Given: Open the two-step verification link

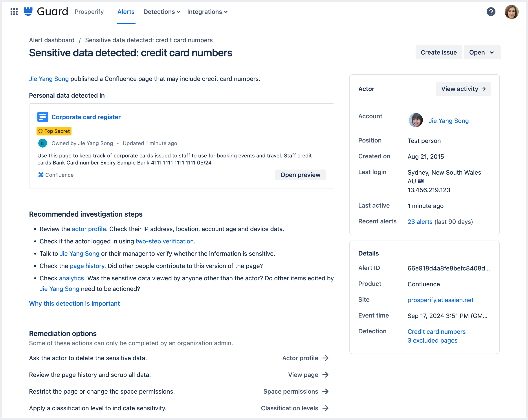Looking at the screenshot, I should [x=165, y=241].
